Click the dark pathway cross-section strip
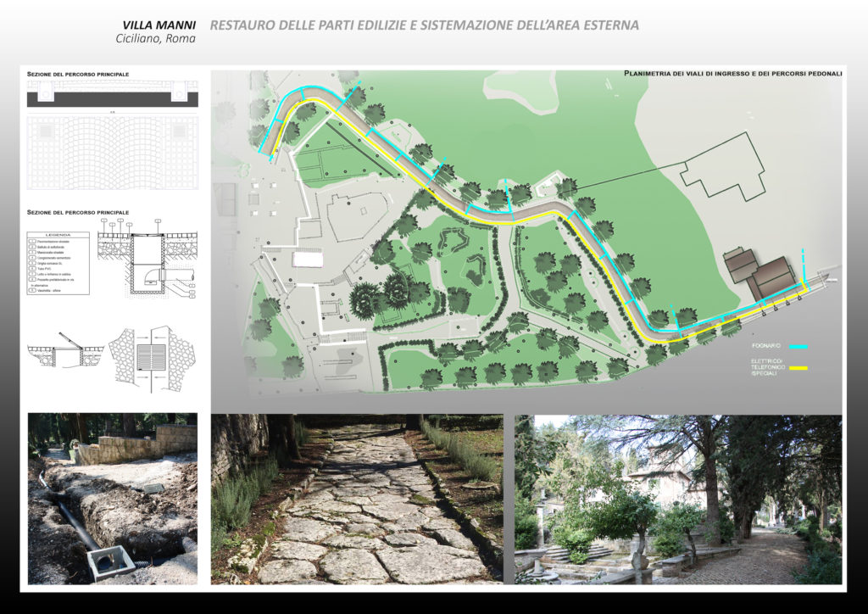 point(113,98)
